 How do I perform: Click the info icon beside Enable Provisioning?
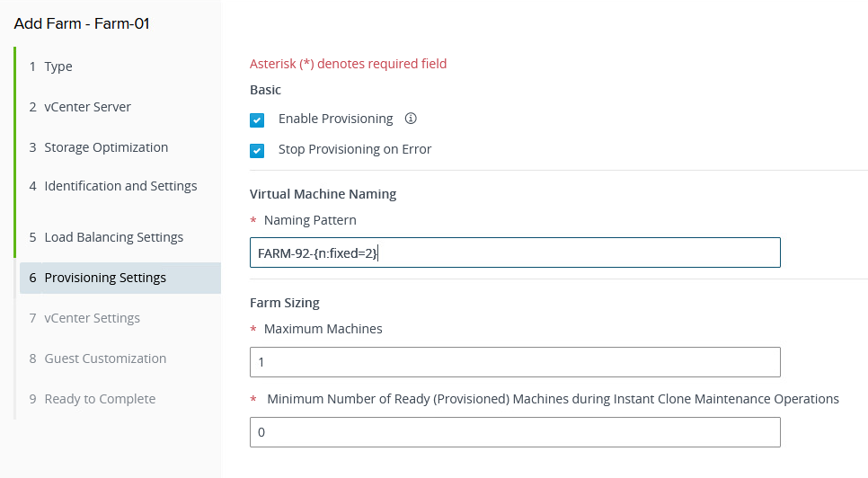412,119
